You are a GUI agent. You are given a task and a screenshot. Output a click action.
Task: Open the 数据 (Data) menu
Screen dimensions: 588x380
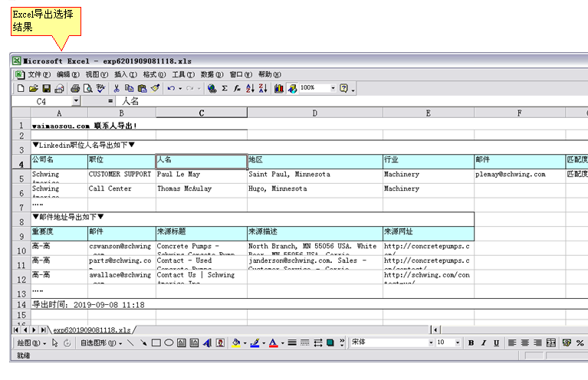212,74
